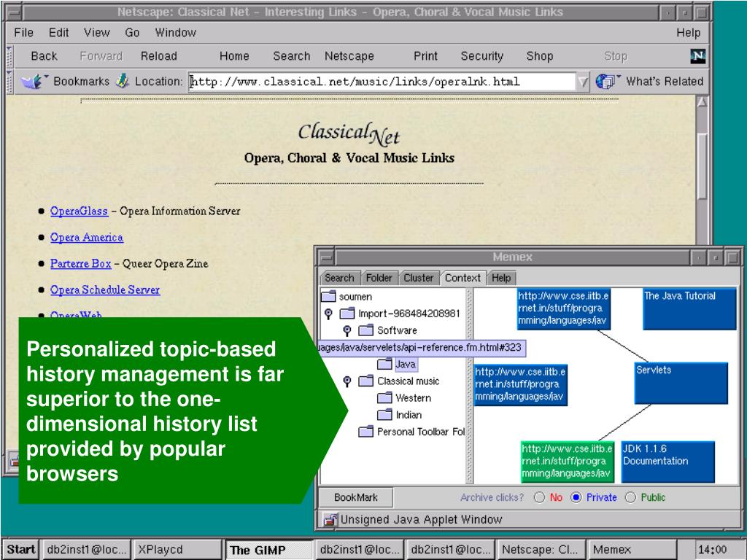Switch to the Search tab in Memex
The height and width of the screenshot is (560, 747).
339,278
